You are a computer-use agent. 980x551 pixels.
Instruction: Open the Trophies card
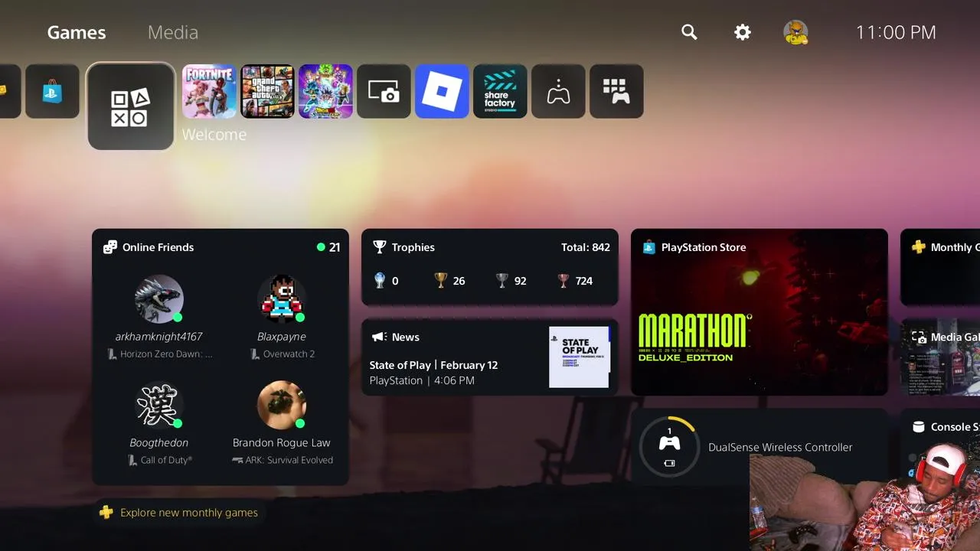point(490,268)
